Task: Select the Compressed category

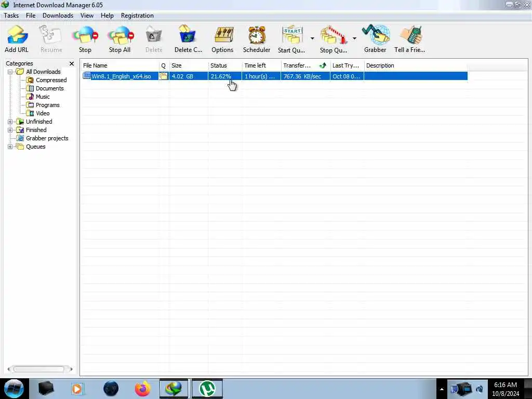Action: tap(51, 80)
